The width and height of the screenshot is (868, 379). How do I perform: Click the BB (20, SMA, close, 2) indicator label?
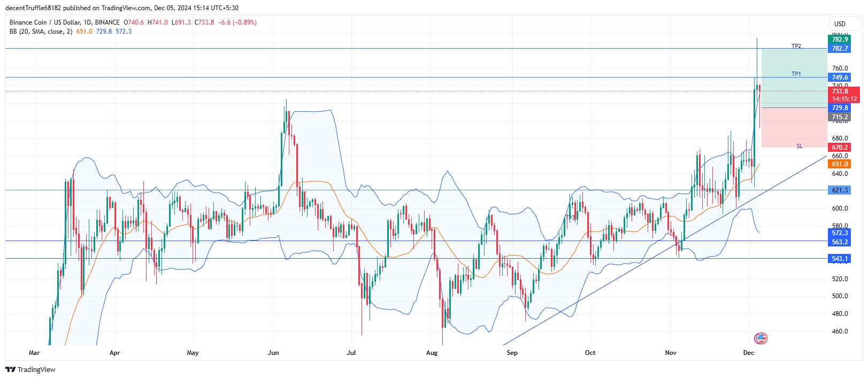coord(41,32)
